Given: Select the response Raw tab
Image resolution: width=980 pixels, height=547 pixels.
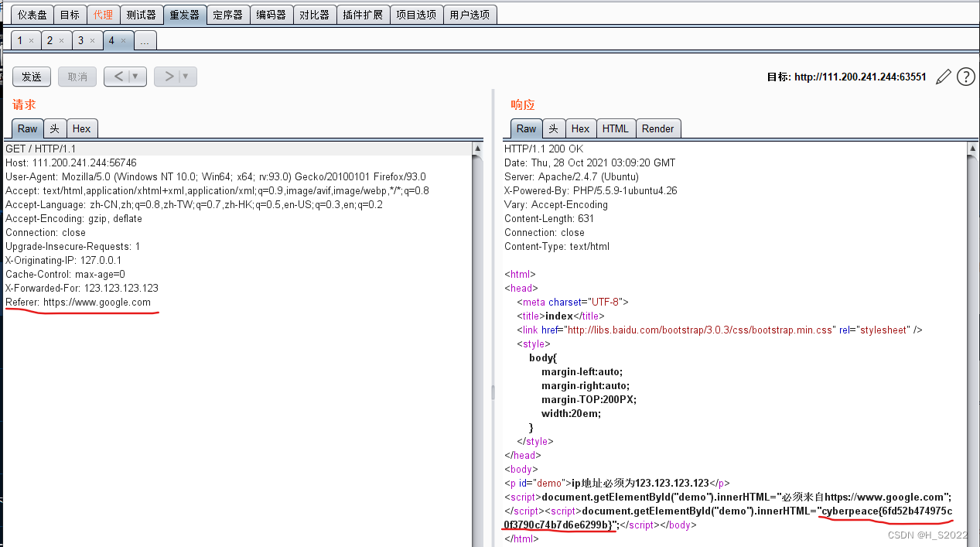Looking at the screenshot, I should [x=527, y=129].
